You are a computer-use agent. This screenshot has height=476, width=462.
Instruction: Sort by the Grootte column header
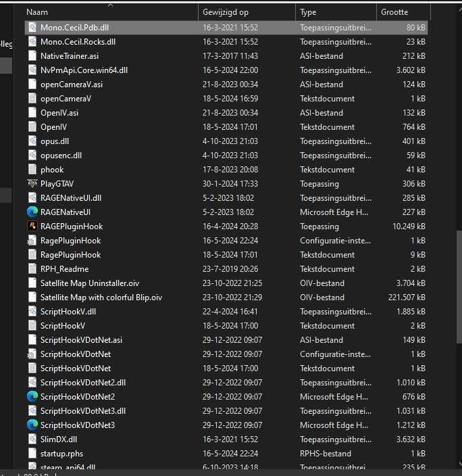[394, 12]
